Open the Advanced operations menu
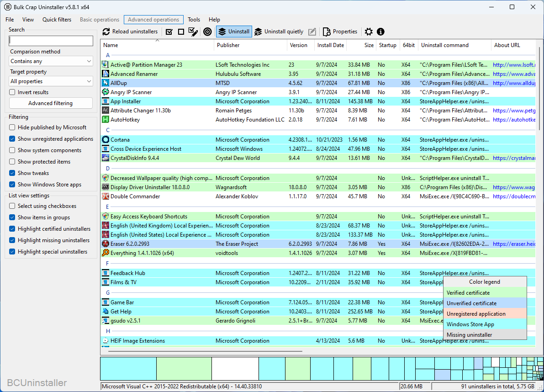This screenshot has width=544, height=392. pyautogui.click(x=153, y=20)
